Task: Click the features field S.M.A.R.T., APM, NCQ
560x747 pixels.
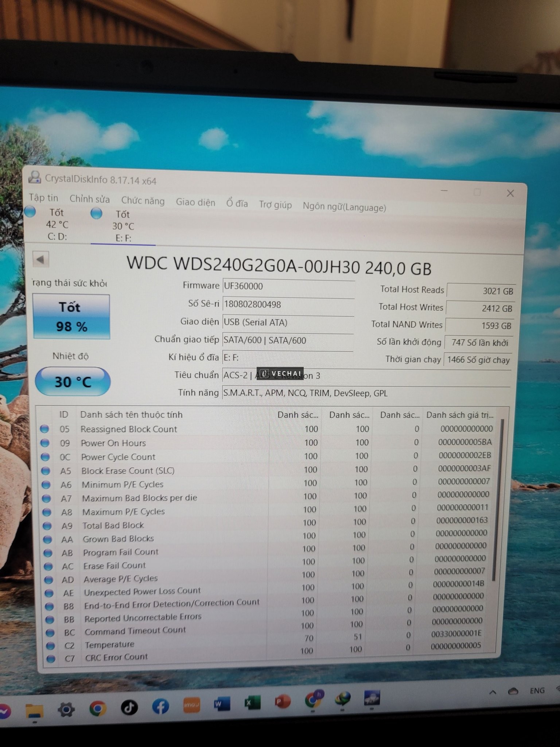Action: pos(366,393)
